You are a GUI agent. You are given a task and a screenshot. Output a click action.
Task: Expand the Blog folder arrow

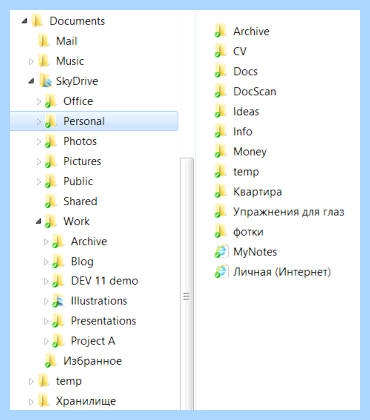[x=46, y=262]
